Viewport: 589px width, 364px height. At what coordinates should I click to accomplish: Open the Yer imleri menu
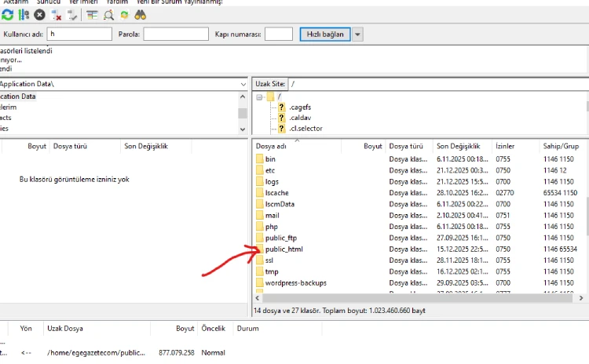coord(83,2)
